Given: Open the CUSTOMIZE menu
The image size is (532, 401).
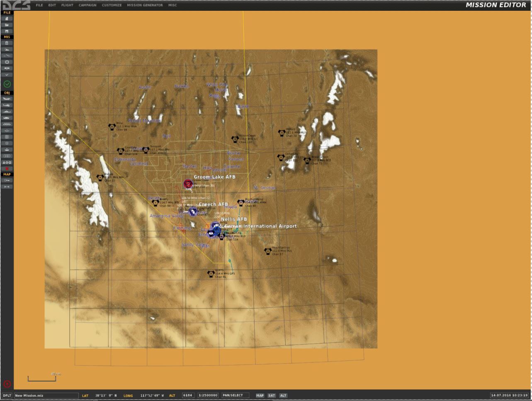Looking at the screenshot, I should tap(112, 5).
